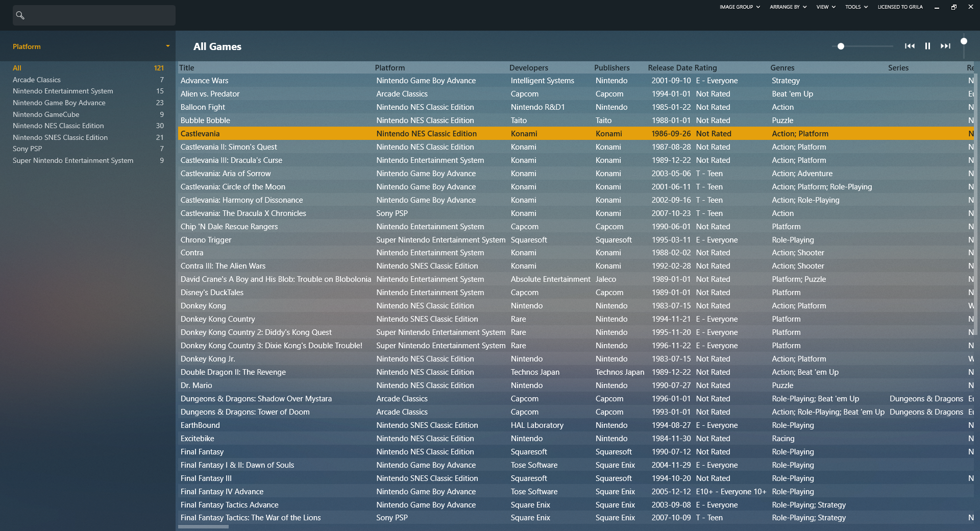Select Sony PSP in the platform list
This screenshot has width=980, height=531.
(28, 149)
